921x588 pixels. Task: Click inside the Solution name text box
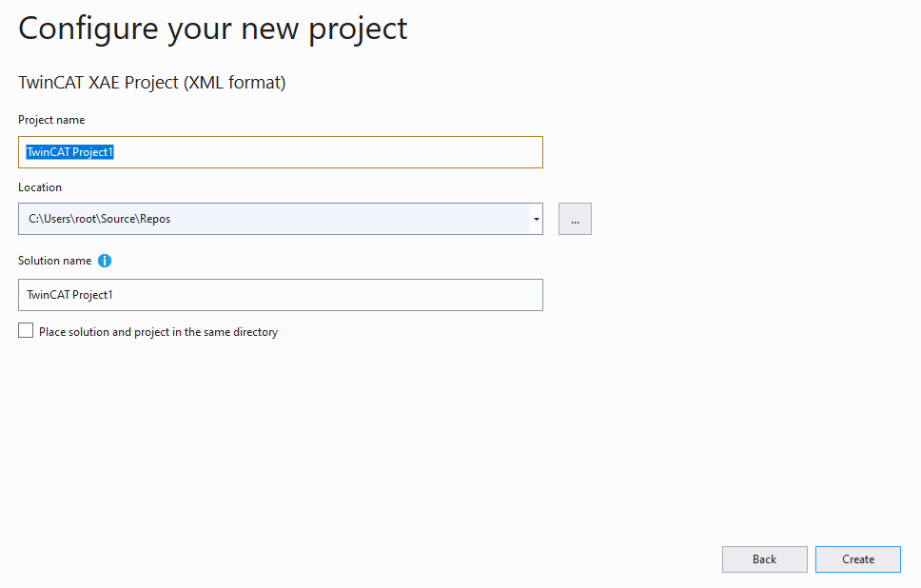(280, 295)
